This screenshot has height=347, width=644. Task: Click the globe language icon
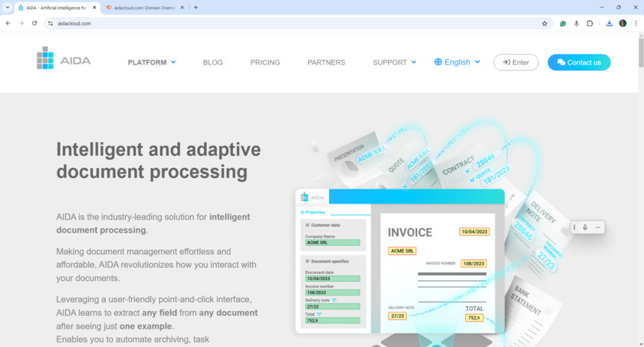(439, 62)
